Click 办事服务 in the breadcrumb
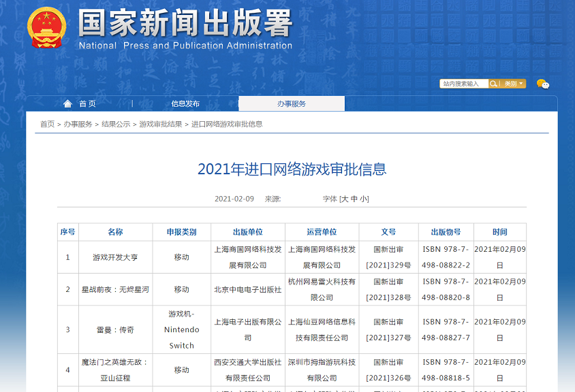The image size is (575, 392). 78,124
